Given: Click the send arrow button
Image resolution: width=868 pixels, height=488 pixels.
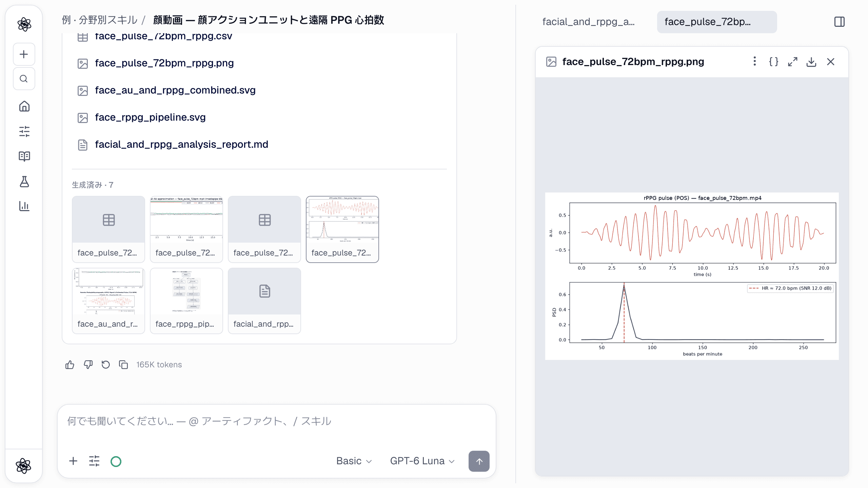Looking at the screenshot, I should pos(479,461).
